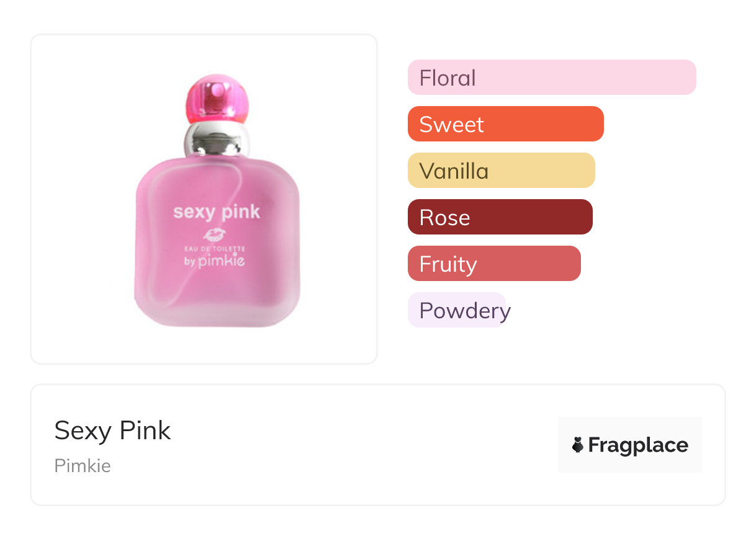Click the Pimkie brand name below the title
The height and width of the screenshot is (536, 756).
click(x=83, y=465)
